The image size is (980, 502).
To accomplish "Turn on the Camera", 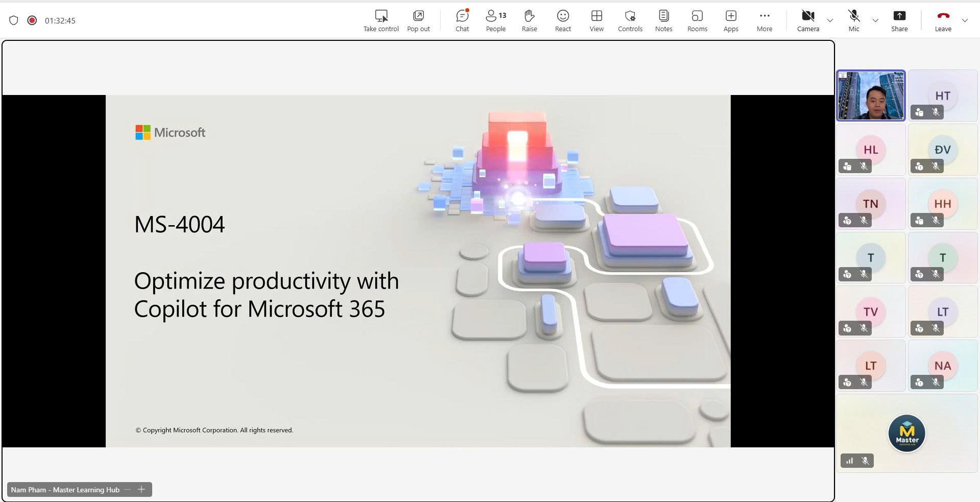I will 808,20.
